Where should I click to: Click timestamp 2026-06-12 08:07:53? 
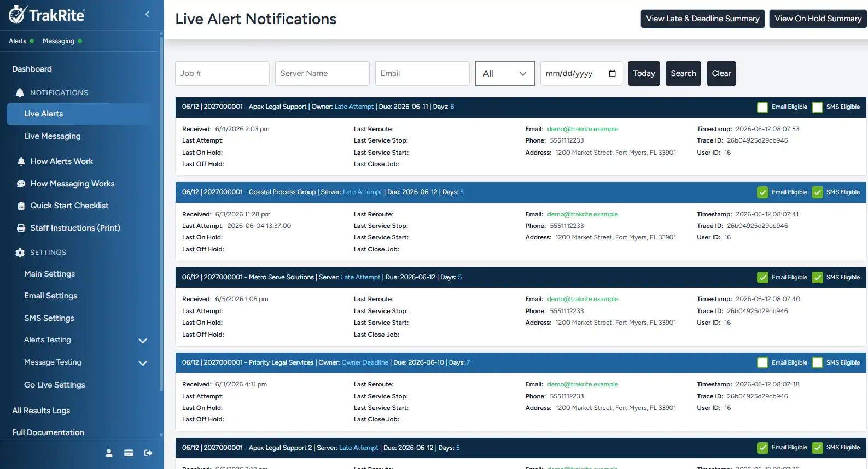point(767,129)
